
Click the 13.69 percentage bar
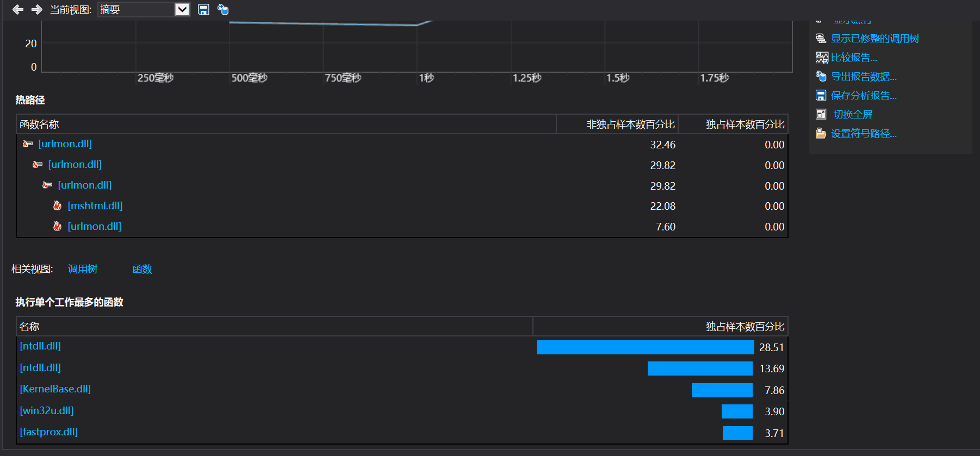(700, 368)
